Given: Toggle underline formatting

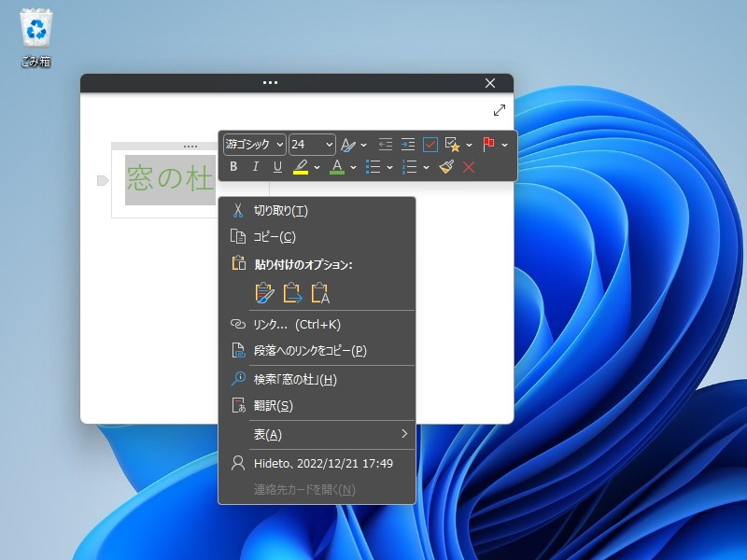Looking at the screenshot, I should (x=277, y=167).
